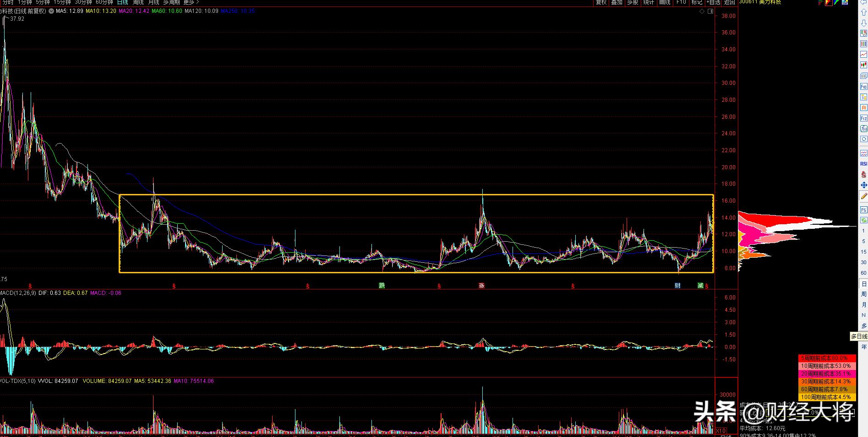
Task: Click the red dollar sign sidebar icon
Action: 863,175
